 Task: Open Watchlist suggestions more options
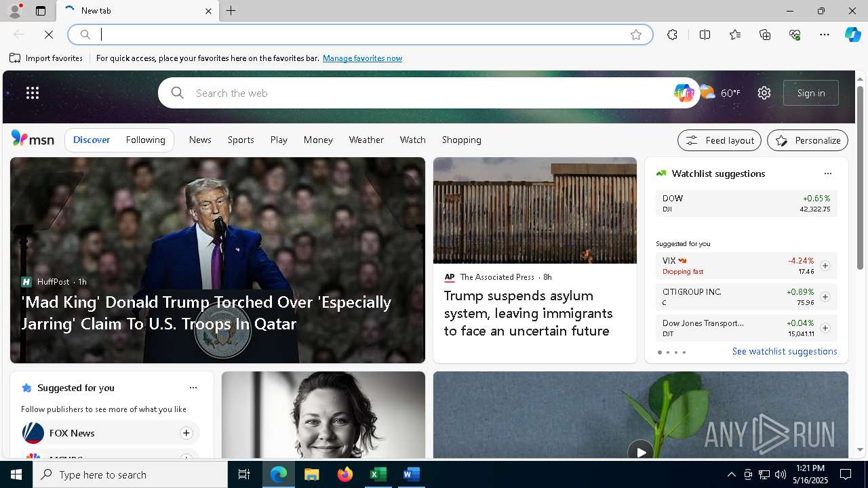[827, 174]
